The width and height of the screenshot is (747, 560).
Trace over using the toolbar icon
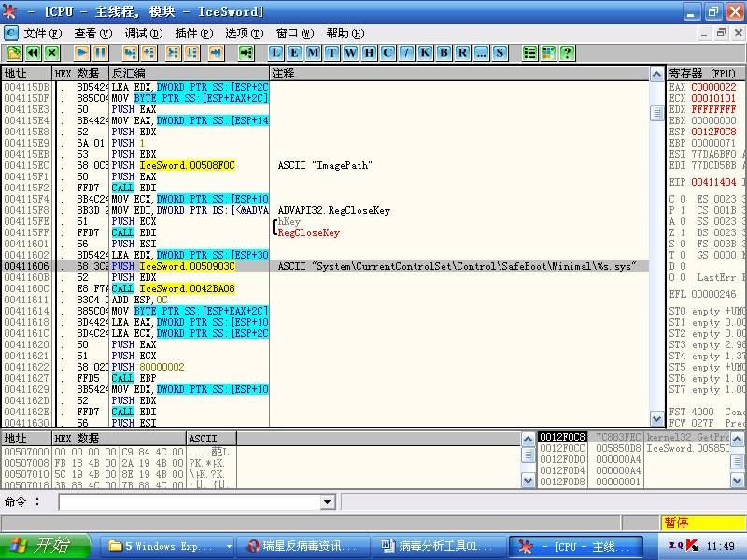tap(191, 52)
